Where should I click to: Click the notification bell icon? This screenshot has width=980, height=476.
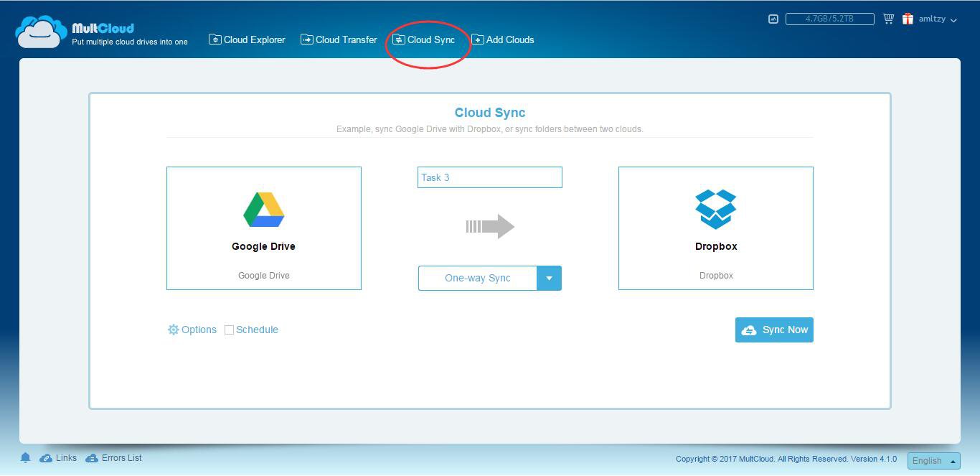[25, 458]
